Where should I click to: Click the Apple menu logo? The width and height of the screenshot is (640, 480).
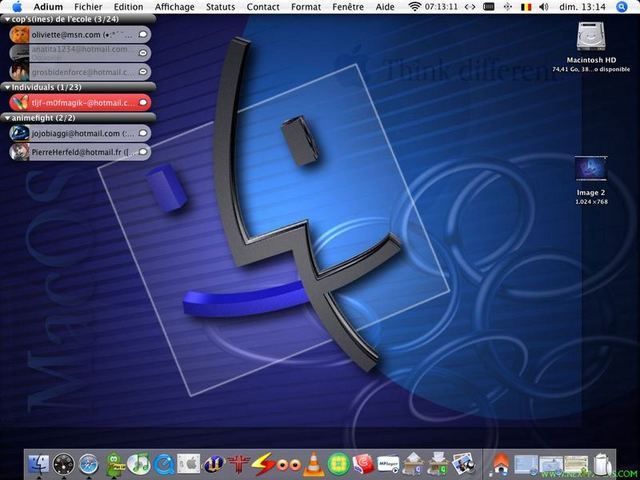point(17,7)
